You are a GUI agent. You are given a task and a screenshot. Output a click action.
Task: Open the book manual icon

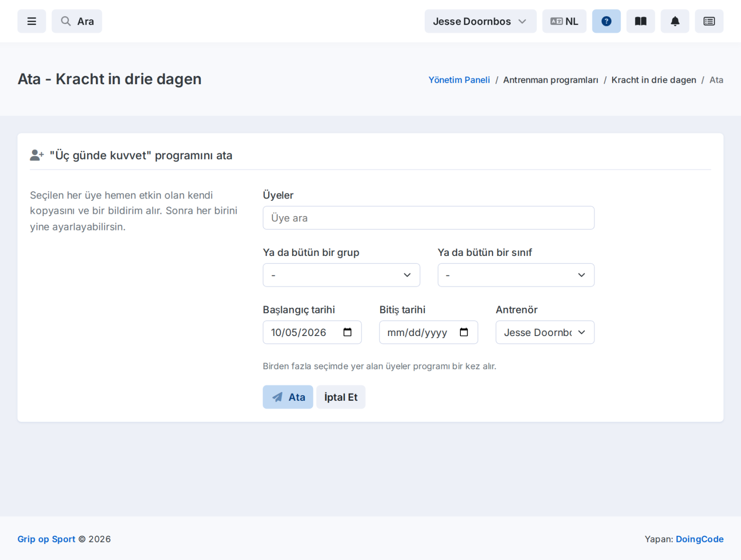coord(641,21)
